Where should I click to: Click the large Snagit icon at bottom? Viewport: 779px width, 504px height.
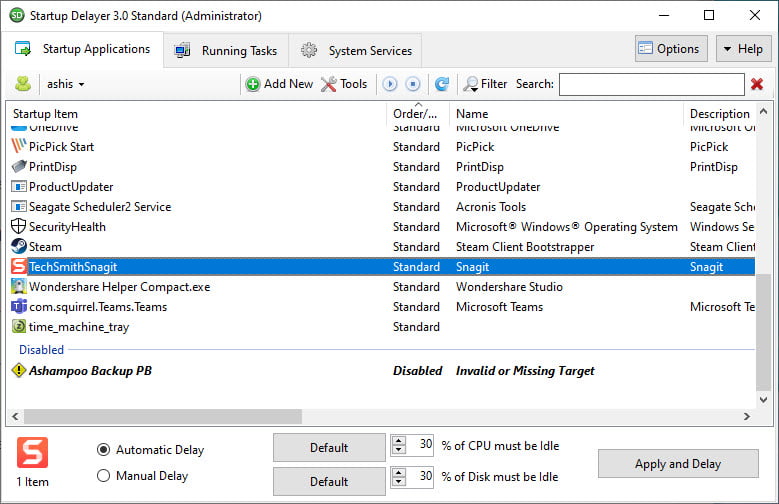click(32, 452)
